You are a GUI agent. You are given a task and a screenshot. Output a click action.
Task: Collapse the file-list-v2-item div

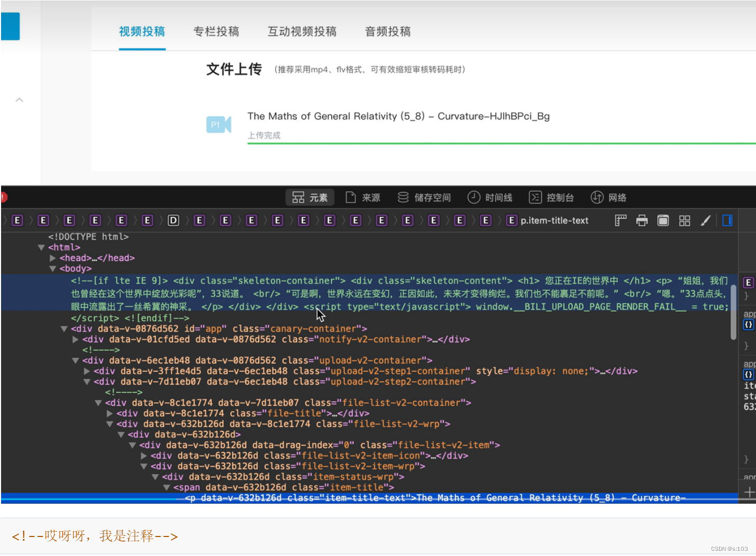point(133,445)
